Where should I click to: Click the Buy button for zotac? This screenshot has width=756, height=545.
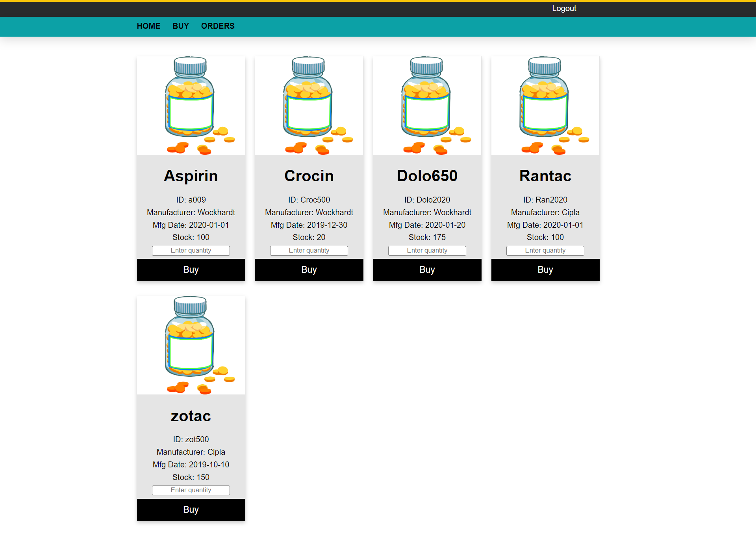click(191, 510)
